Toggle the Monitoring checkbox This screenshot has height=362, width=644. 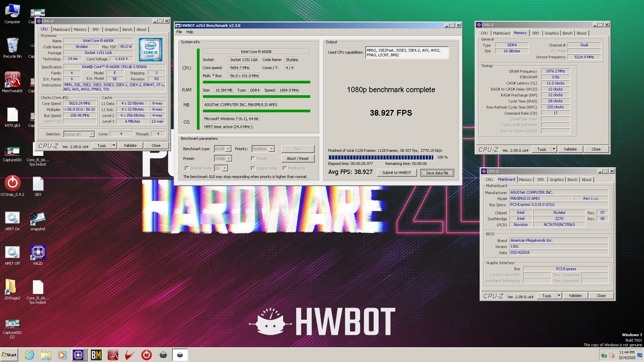pos(285,168)
